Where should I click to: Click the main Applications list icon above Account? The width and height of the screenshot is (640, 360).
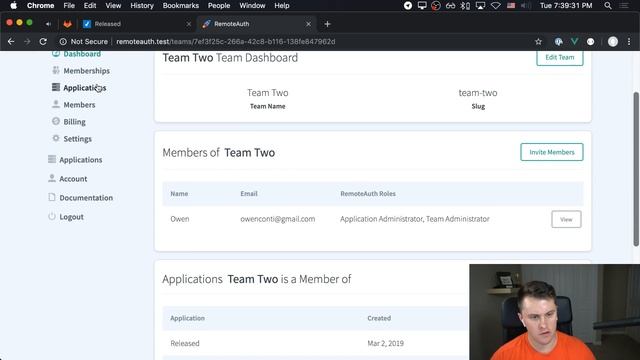pos(52,159)
